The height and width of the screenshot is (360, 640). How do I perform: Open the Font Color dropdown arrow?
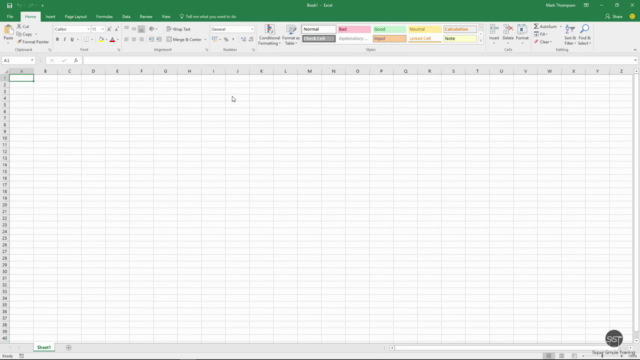click(x=118, y=40)
